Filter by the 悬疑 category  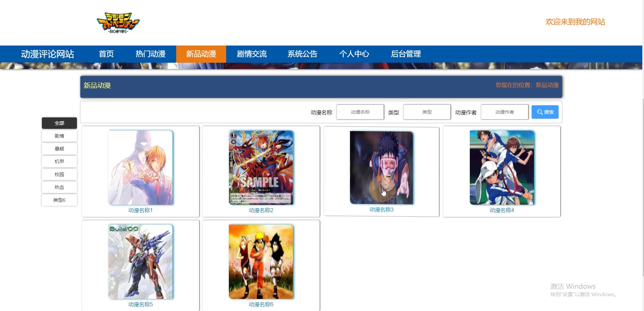pos(59,149)
